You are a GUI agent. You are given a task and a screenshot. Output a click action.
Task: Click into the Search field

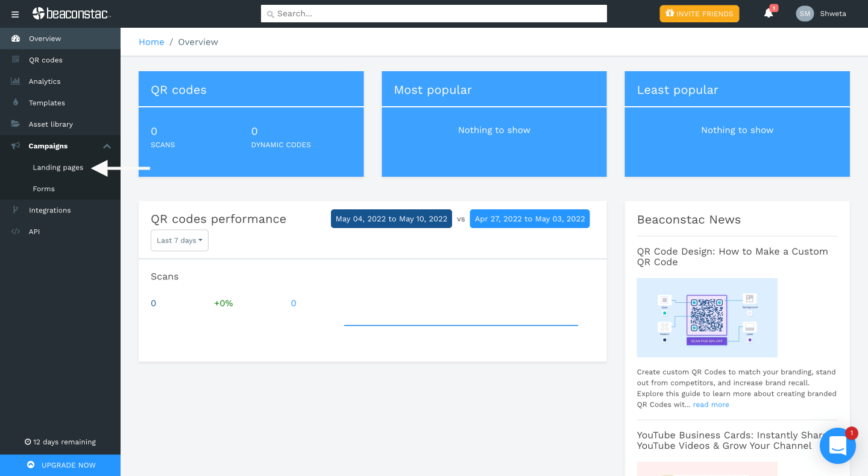tap(434, 13)
